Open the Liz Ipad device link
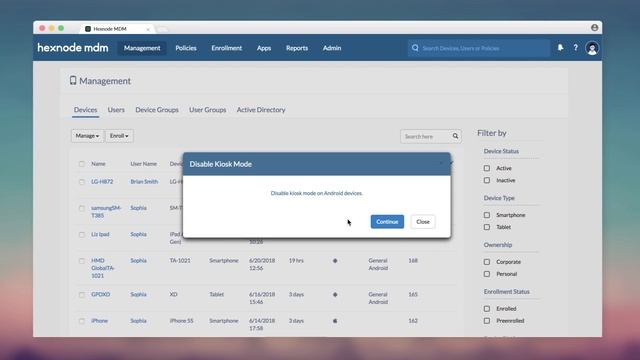This screenshot has height=360, width=640. point(100,234)
